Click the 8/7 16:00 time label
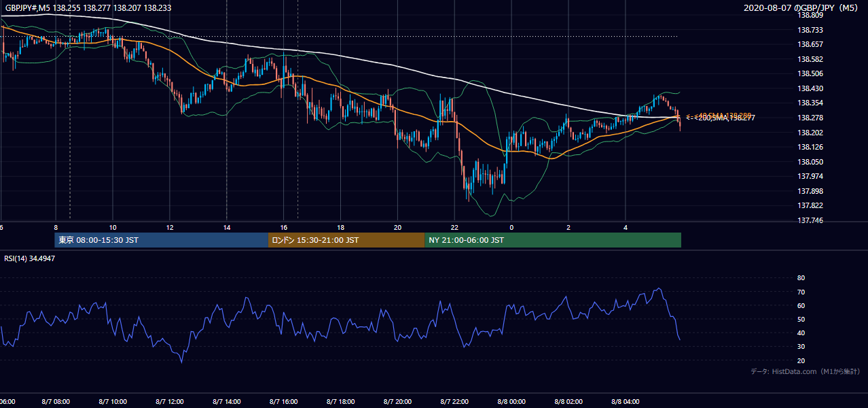The height and width of the screenshot is (408, 868). point(284,402)
